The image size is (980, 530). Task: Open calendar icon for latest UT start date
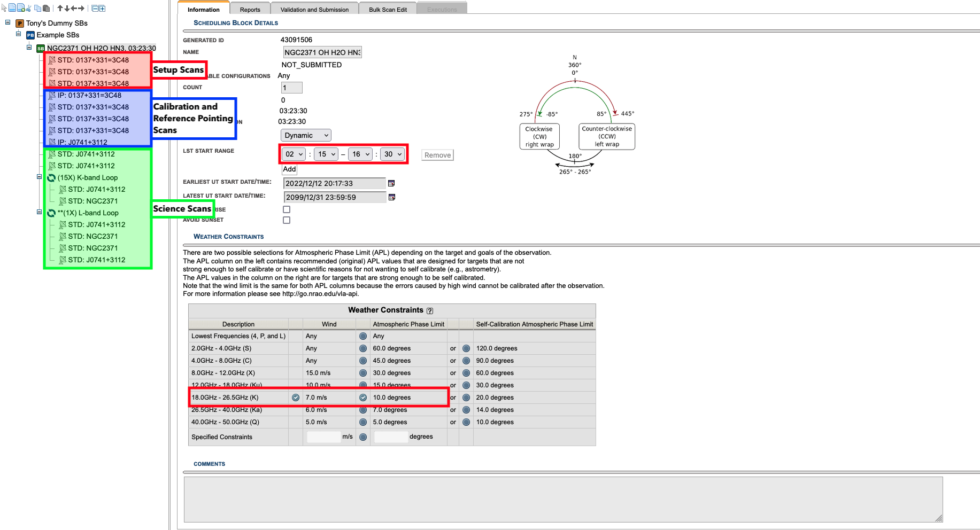tap(392, 197)
